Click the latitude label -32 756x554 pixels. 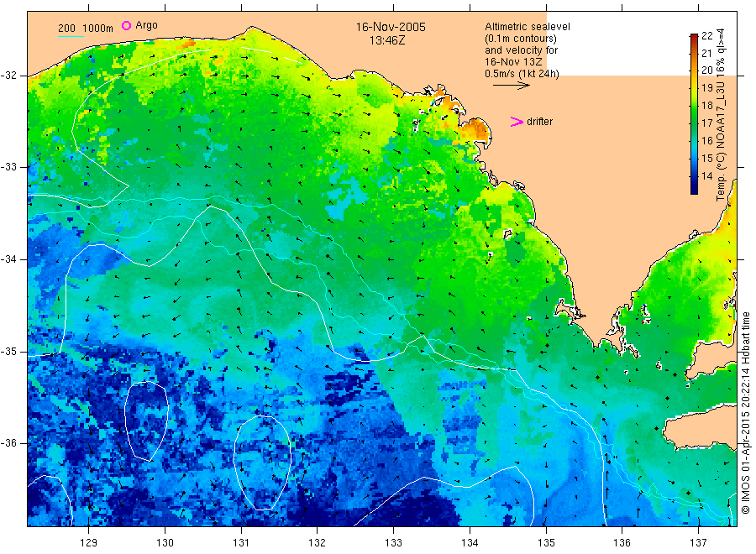[x=8, y=76]
